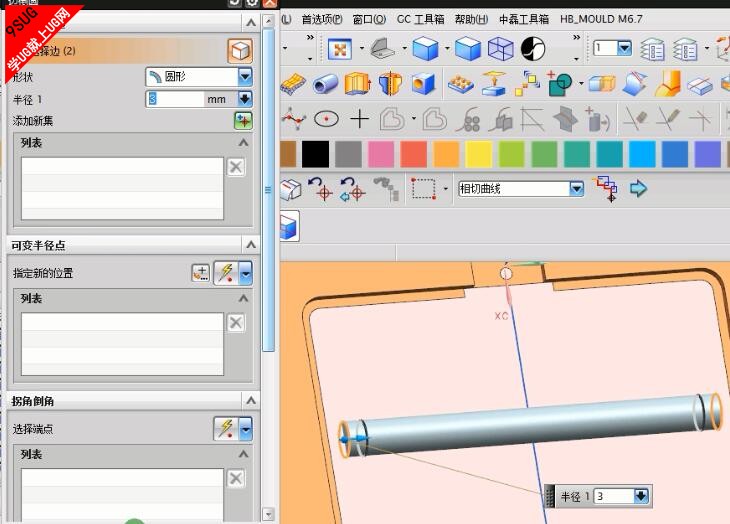
Task: Collapse the 列表 group under 指定新的位置
Action: pos(243,298)
